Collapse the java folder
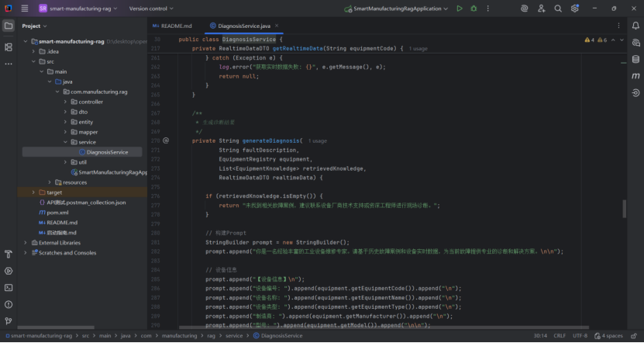The image size is (644, 343). pos(50,81)
